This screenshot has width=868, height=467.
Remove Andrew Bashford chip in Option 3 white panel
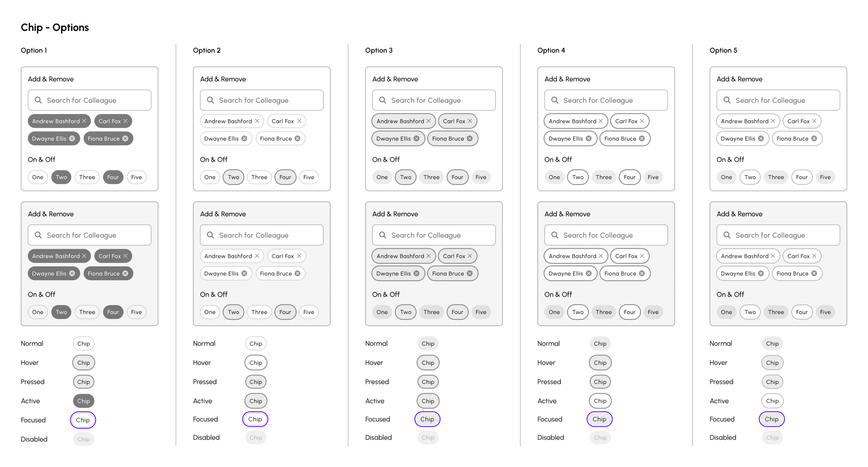[x=429, y=121]
